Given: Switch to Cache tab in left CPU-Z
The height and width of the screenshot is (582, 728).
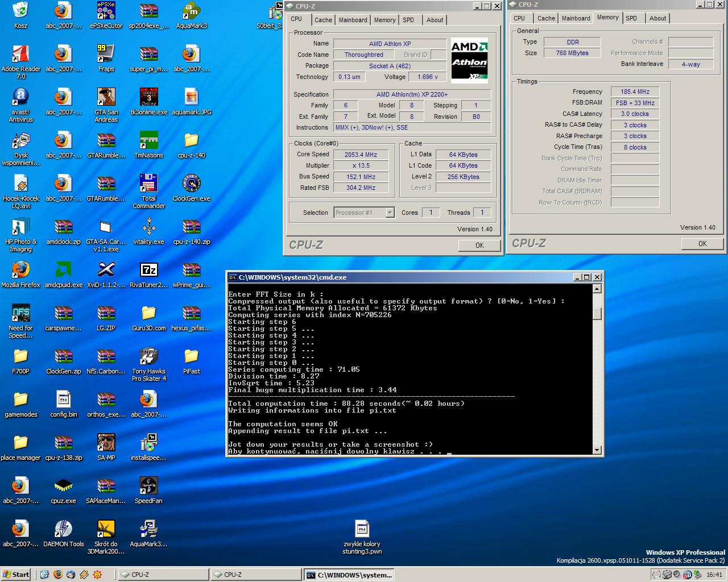Looking at the screenshot, I should [x=323, y=20].
